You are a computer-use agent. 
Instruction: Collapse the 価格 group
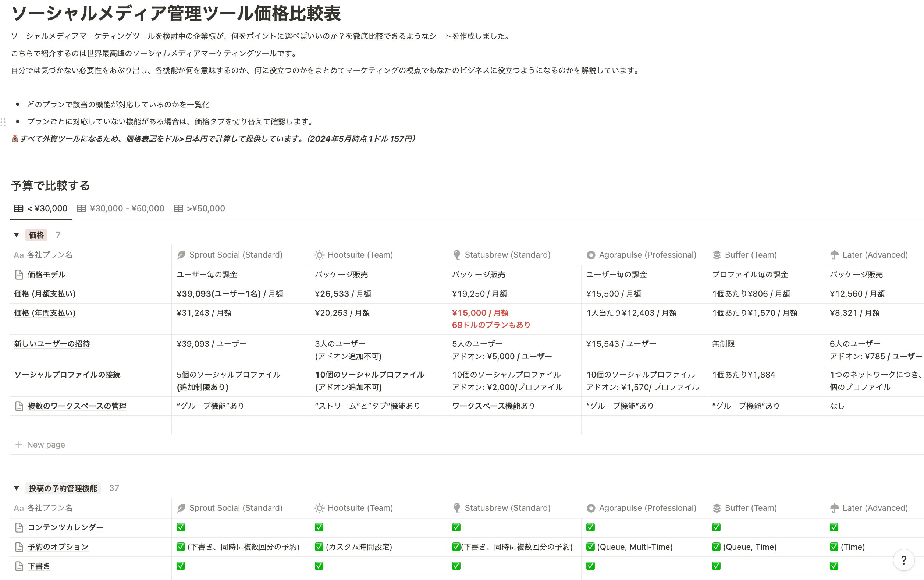click(x=17, y=235)
